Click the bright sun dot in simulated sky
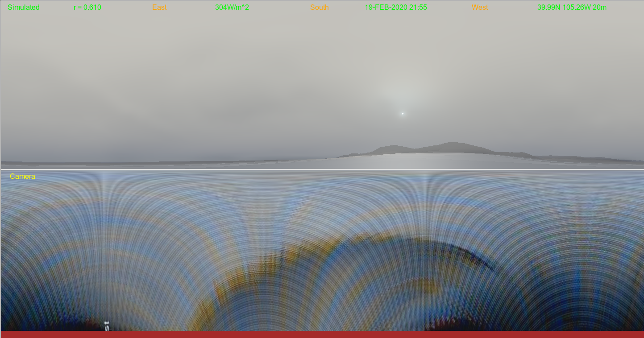644x338 pixels. point(403,114)
